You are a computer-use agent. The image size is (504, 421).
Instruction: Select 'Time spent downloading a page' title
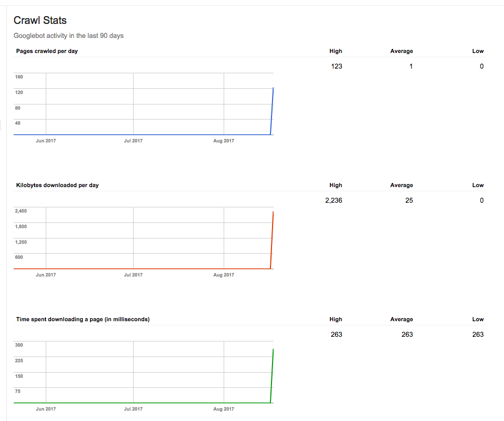click(x=83, y=319)
